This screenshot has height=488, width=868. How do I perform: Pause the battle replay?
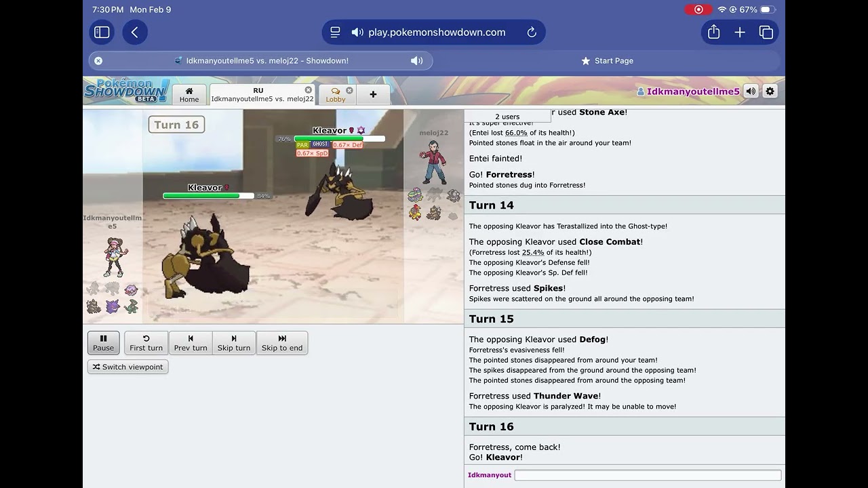(104, 343)
